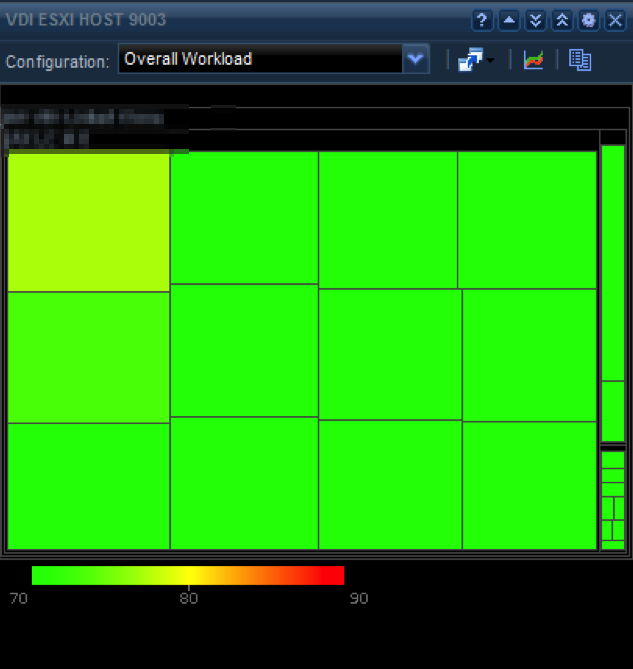Select the yellow-green top-left heatmap cell
The height and width of the screenshot is (669, 633).
click(88, 222)
